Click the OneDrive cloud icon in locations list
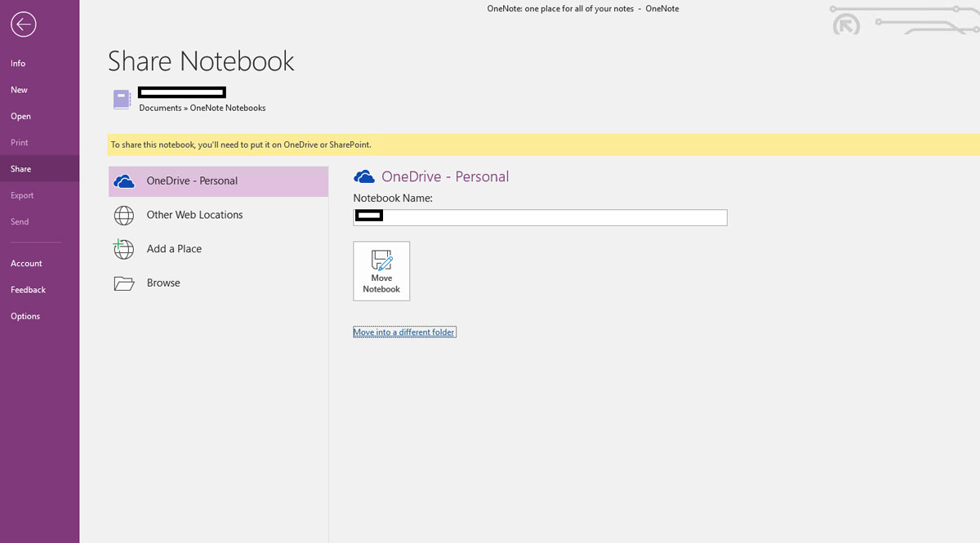980x543 pixels. [124, 181]
